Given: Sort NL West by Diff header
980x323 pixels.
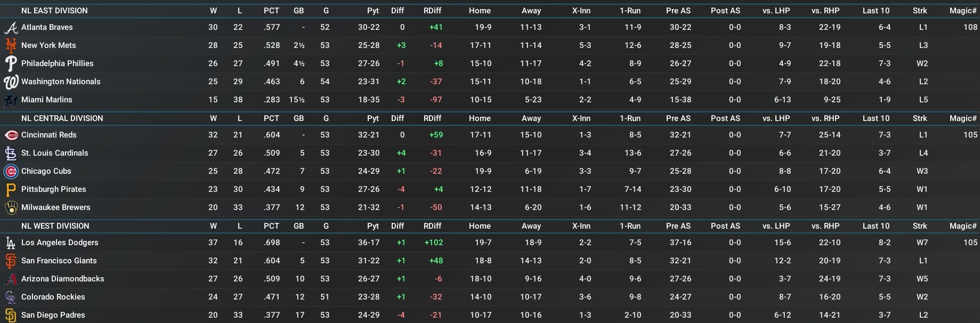Looking at the screenshot, I should pyautogui.click(x=398, y=226).
